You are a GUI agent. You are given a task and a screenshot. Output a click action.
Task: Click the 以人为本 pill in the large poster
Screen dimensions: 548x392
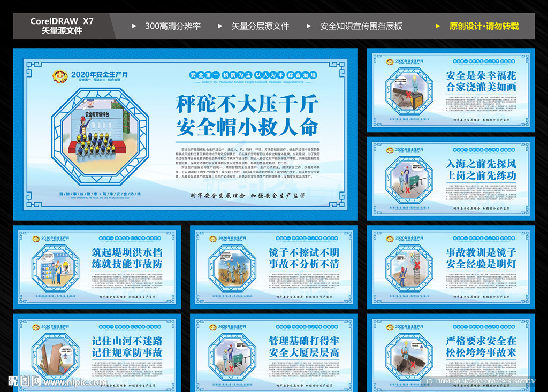click(269, 75)
